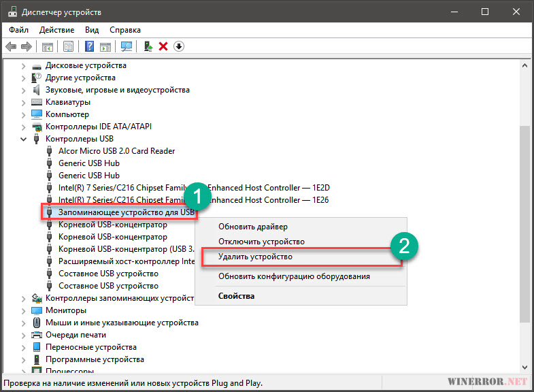Click the icon beside Контроллеры IDE ATA/ATAPI
The width and height of the screenshot is (534, 392).
pos(37,127)
